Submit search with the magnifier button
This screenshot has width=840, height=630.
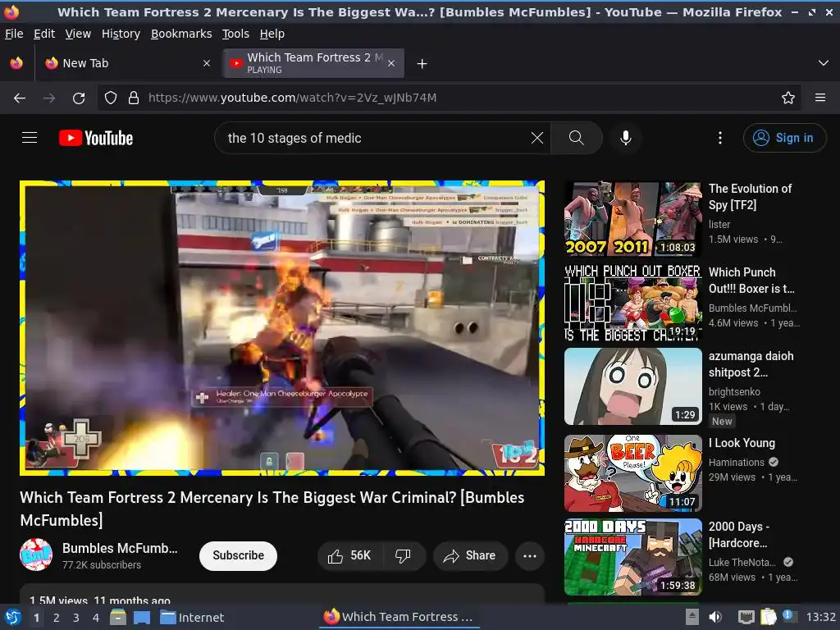(x=577, y=138)
